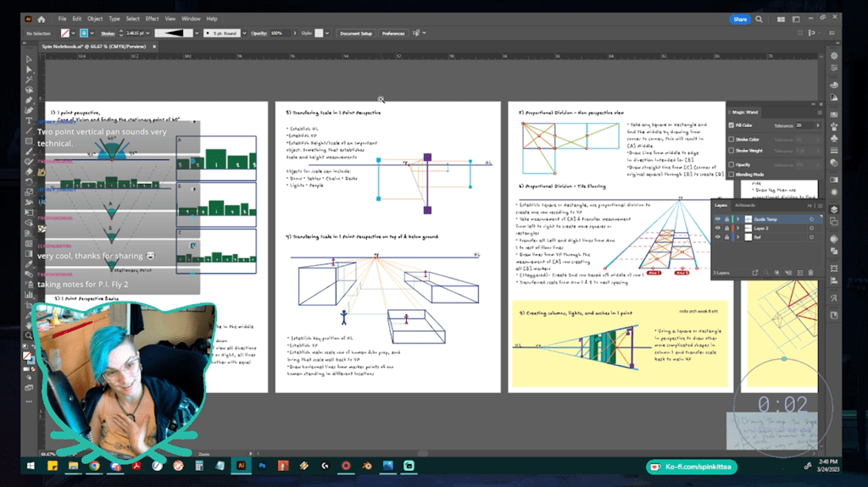Click the stroke color swatch in control bar

(84, 33)
